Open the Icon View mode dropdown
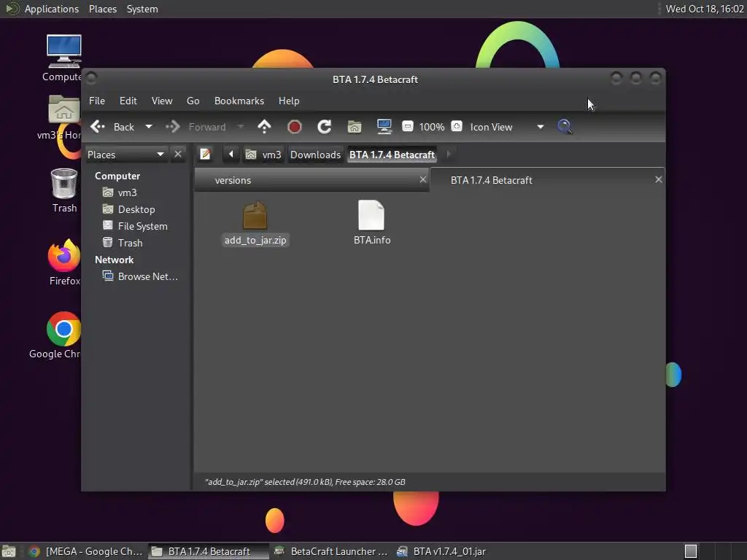 (507, 127)
